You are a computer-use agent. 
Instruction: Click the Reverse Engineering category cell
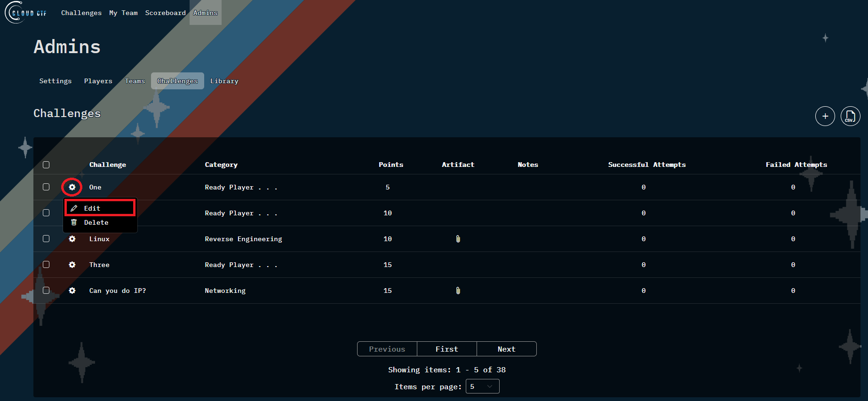point(243,239)
